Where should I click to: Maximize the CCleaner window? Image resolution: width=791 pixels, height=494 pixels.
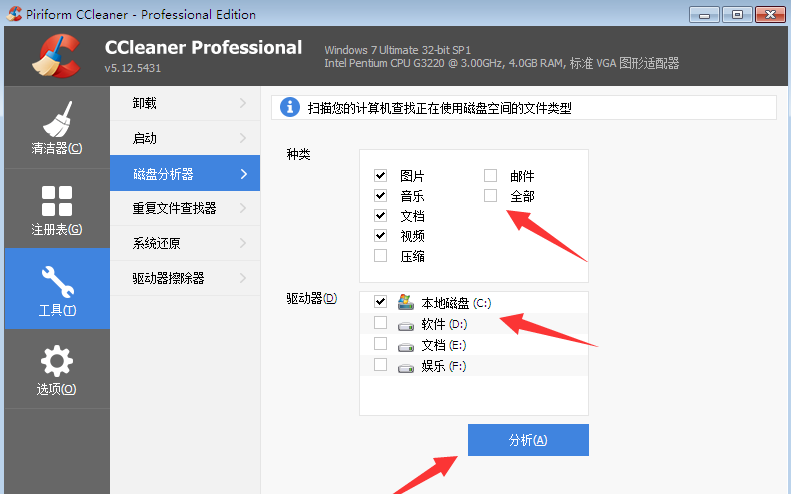click(x=737, y=14)
